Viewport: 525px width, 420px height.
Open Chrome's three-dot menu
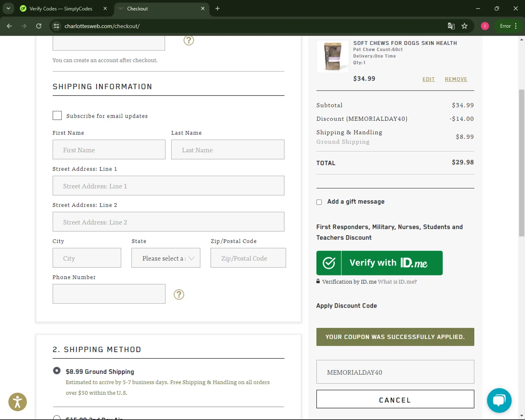click(x=516, y=26)
